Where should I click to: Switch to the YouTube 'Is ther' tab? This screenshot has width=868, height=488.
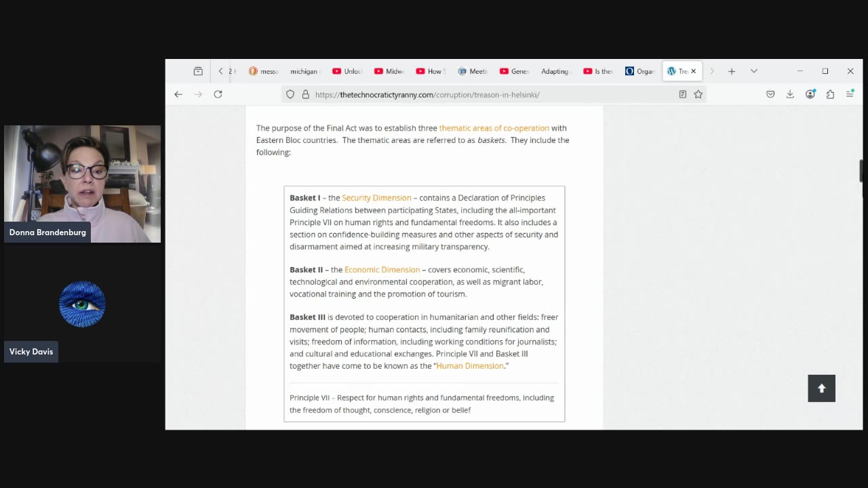coord(598,71)
